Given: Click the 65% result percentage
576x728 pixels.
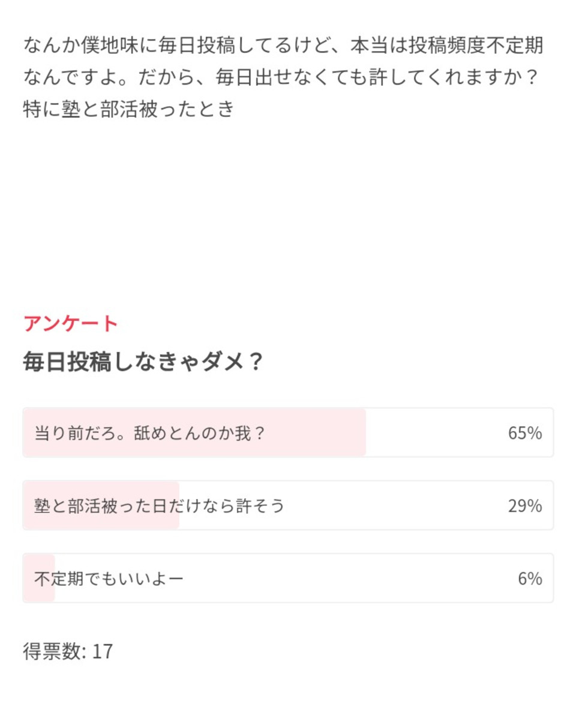Looking at the screenshot, I should 525,433.
